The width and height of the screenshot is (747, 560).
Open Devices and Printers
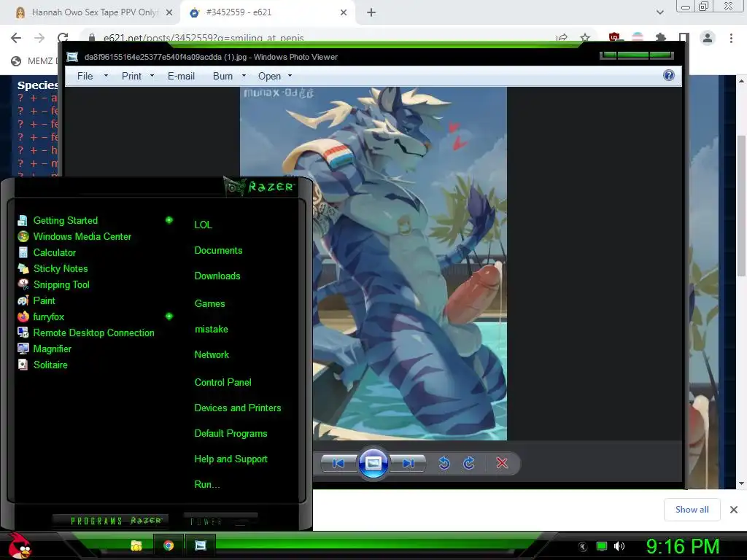point(238,408)
